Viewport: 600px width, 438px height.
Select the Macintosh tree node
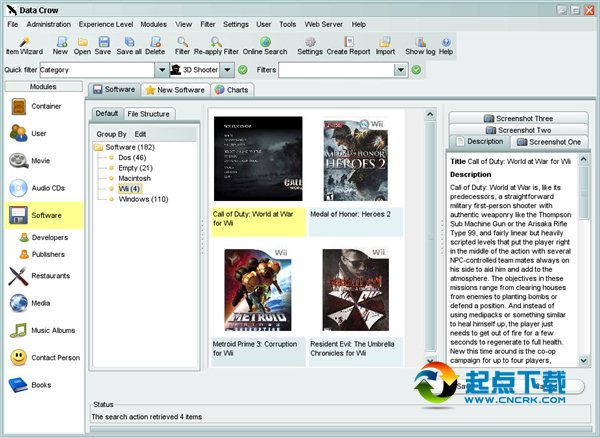click(134, 178)
